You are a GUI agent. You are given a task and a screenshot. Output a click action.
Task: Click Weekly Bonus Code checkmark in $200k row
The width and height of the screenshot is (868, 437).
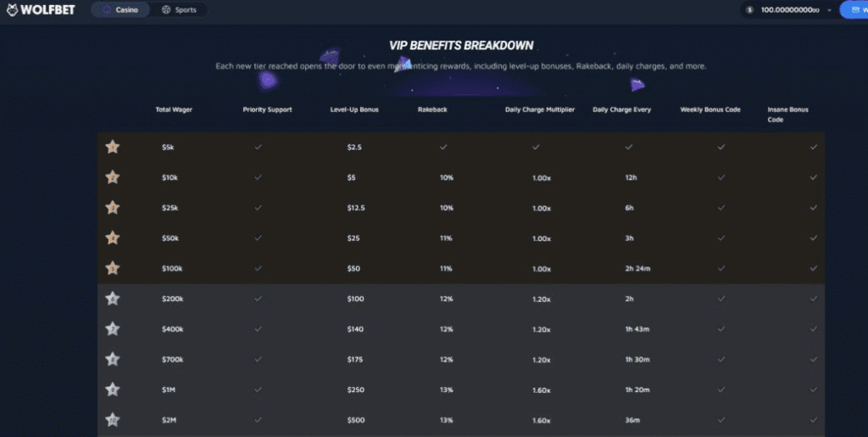click(721, 299)
